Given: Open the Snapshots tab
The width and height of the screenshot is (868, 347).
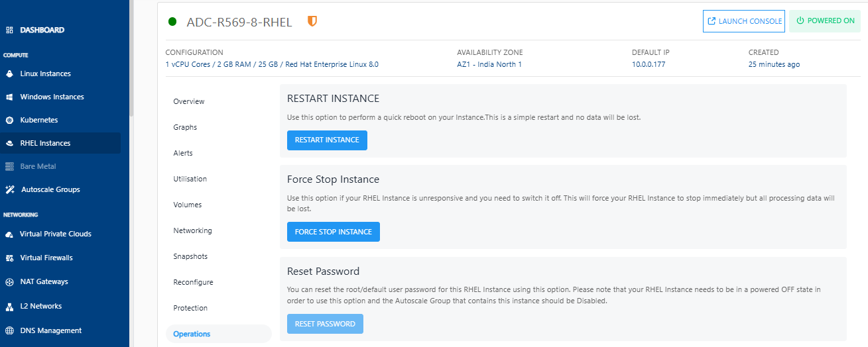Looking at the screenshot, I should pyautogui.click(x=190, y=256).
